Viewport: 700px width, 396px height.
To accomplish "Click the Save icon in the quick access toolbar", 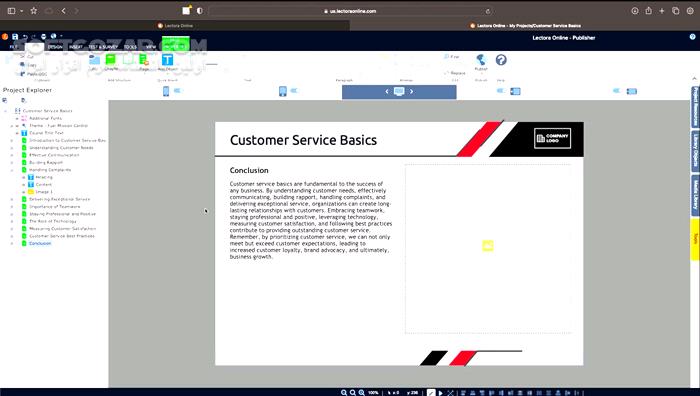I will click(x=15, y=37).
